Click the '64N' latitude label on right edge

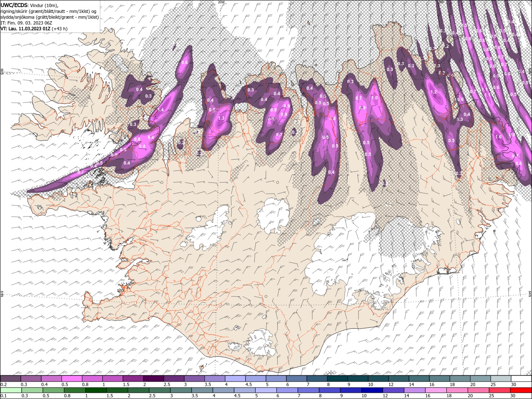pos(530,293)
